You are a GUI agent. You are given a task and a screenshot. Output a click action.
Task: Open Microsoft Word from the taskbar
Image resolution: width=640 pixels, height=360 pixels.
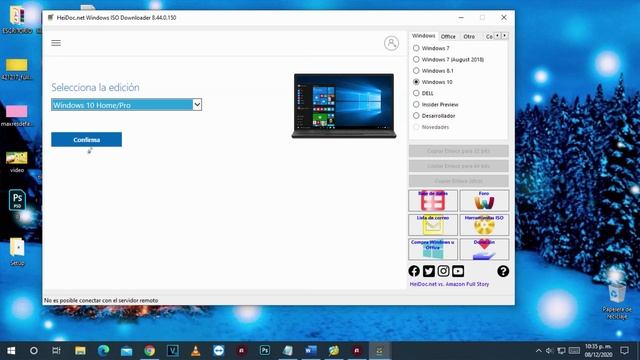[311, 351]
